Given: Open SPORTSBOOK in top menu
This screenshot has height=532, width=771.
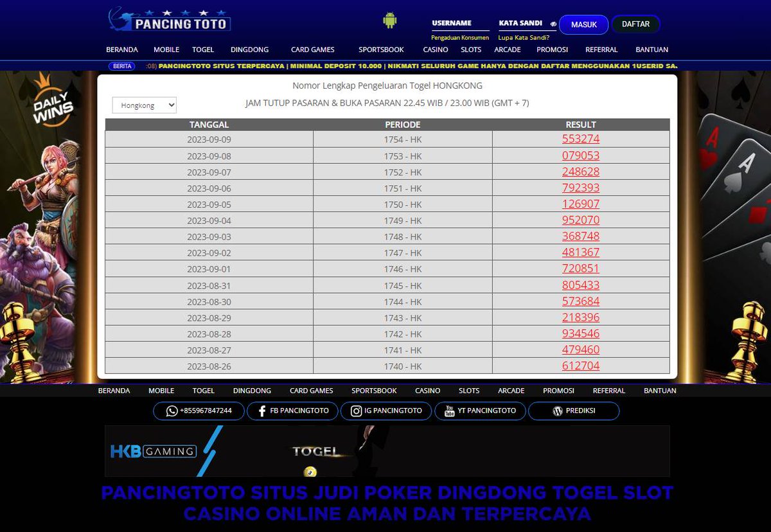Looking at the screenshot, I should pyautogui.click(x=381, y=49).
